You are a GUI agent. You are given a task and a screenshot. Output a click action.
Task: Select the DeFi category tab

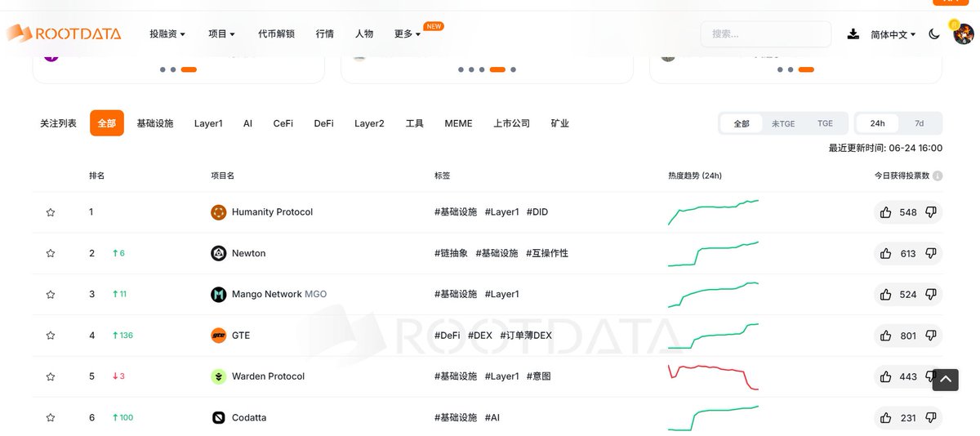click(324, 123)
